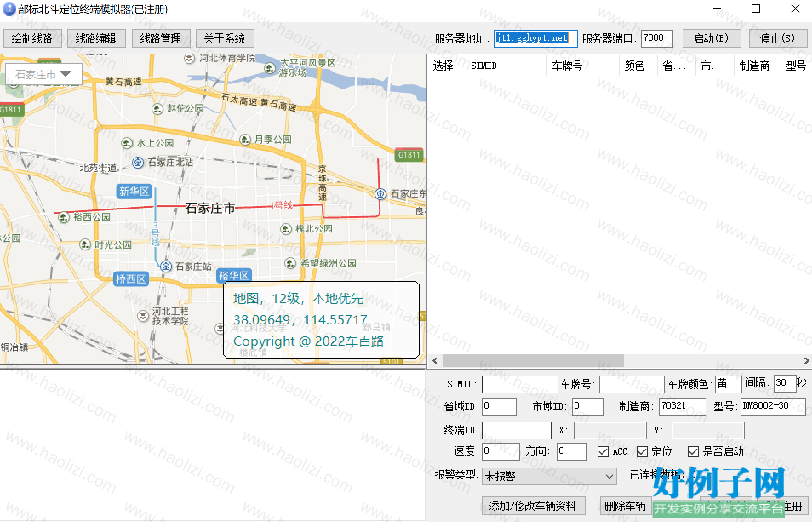This screenshot has height=522, width=812.
Task: Click the 型号 column header
Action: [796, 66]
